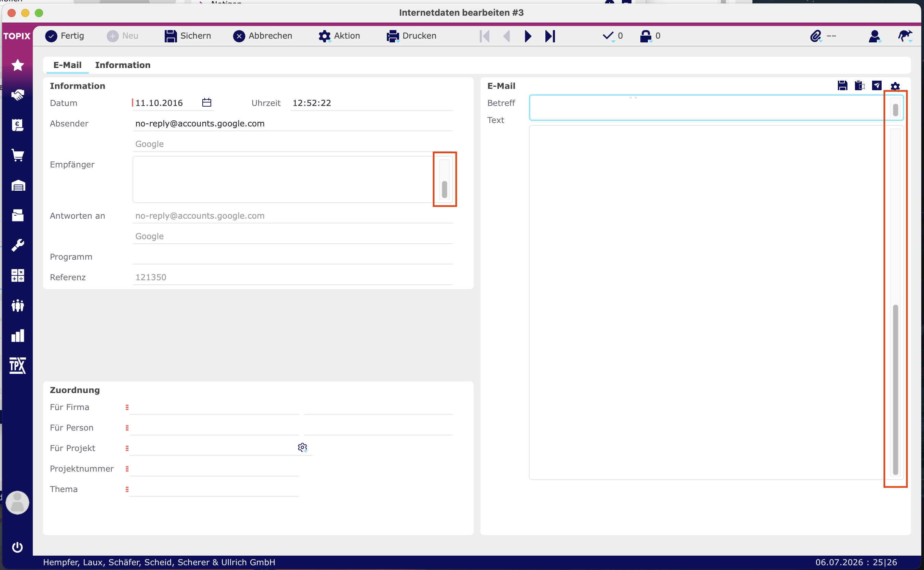Open the paperclip attachments dropdown
Viewport: 924px width, 570px height.
pyautogui.click(x=823, y=36)
